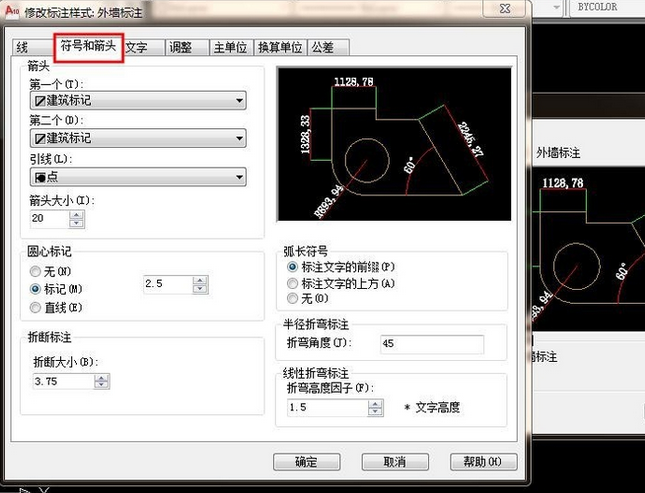This screenshot has height=493, width=645.
Task: Increase jog height factor value
Action: click(375, 403)
